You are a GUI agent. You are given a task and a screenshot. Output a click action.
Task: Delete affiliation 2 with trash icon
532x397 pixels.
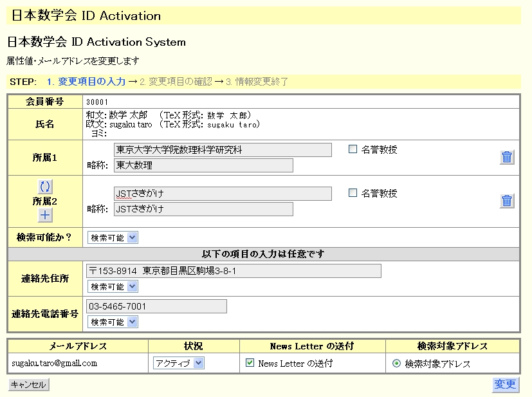[507, 201]
